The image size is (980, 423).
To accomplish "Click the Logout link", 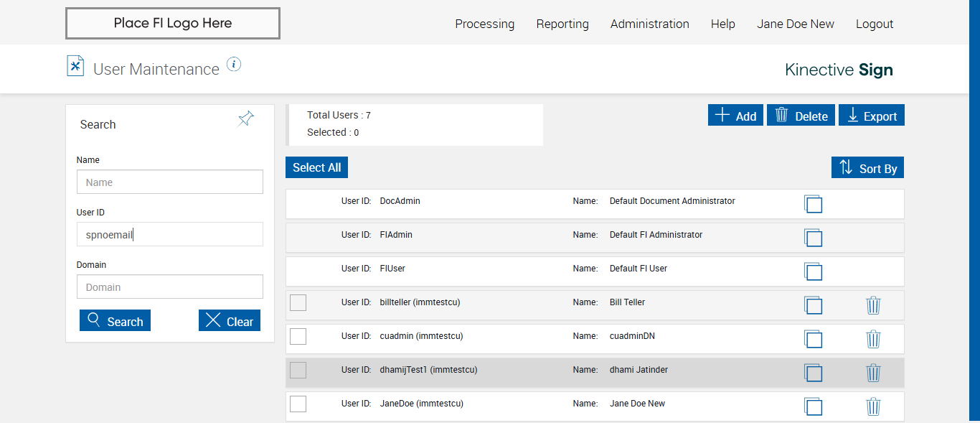I will (875, 24).
